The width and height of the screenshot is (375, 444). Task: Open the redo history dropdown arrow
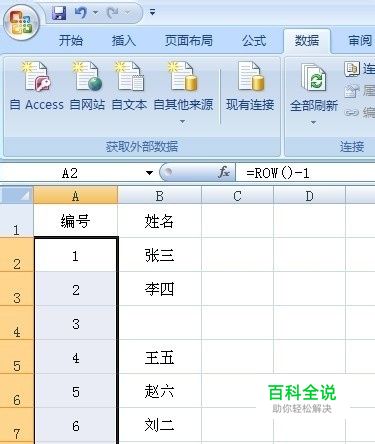(127, 13)
